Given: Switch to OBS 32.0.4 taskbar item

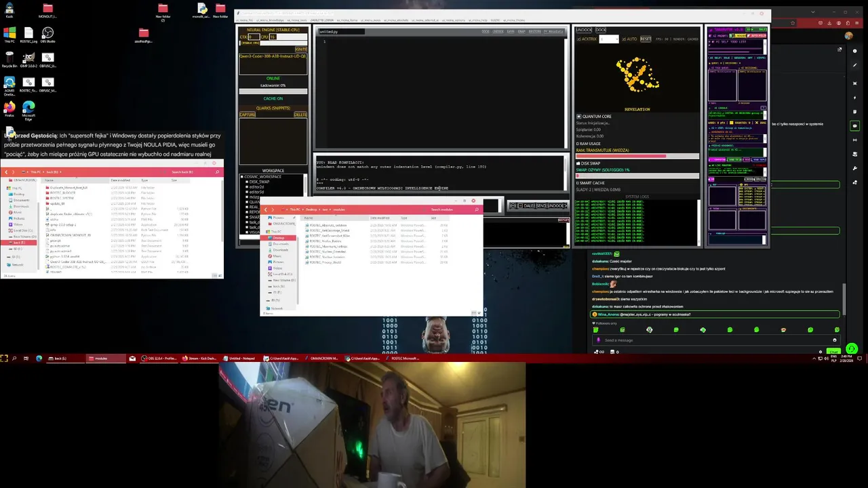Looking at the screenshot, I should 159,358.
